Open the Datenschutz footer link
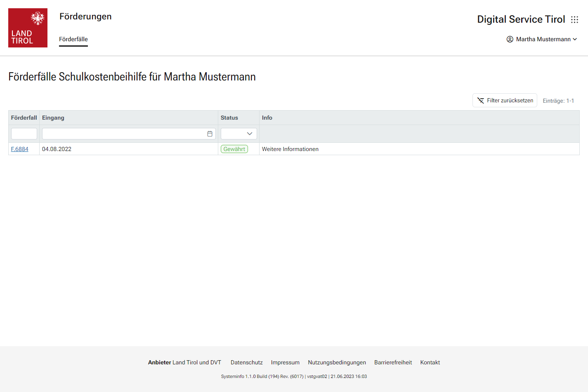Image resolution: width=588 pixels, height=392 pixels. [x=246, y=362]
